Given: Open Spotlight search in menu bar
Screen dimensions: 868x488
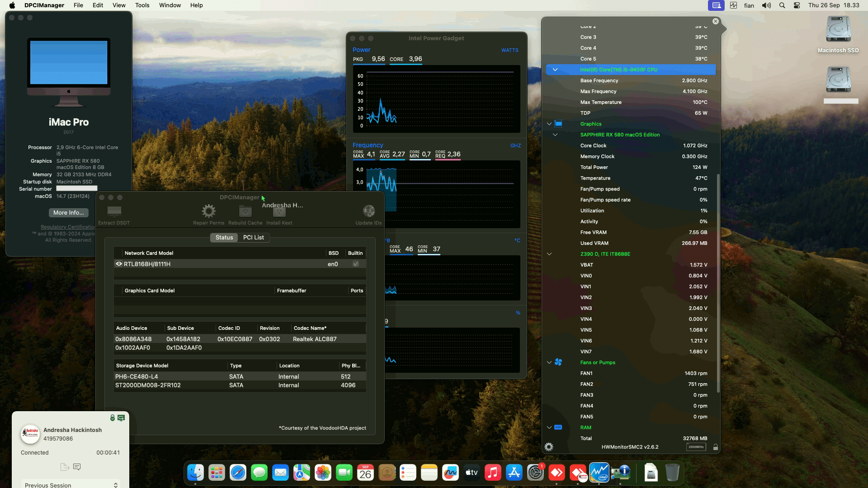Looking at the screenshot, I should (x=782, y=5).
